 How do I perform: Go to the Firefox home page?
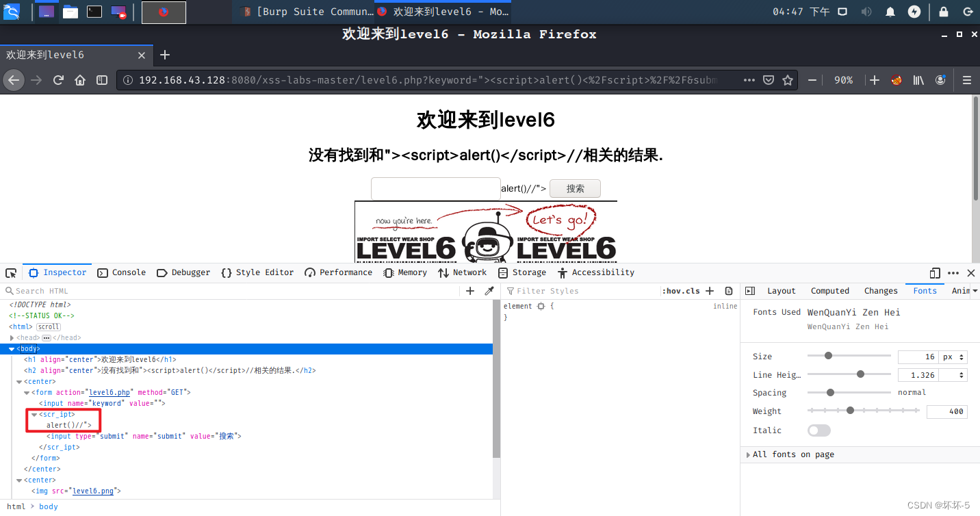coord(80,80)
